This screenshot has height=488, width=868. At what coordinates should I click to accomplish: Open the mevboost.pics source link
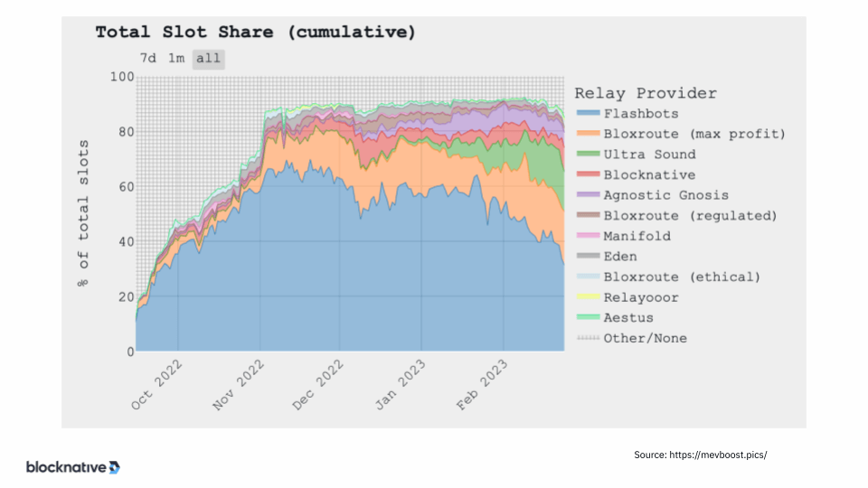[718, 455]
